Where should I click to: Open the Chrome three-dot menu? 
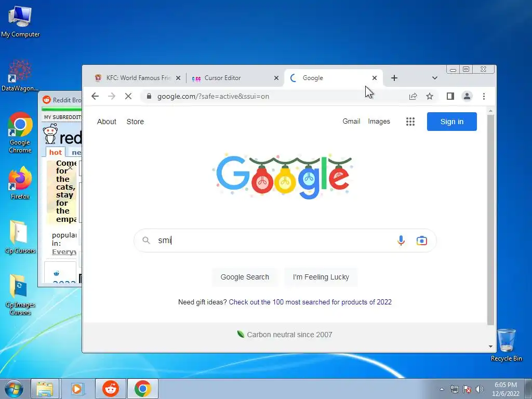484,96
